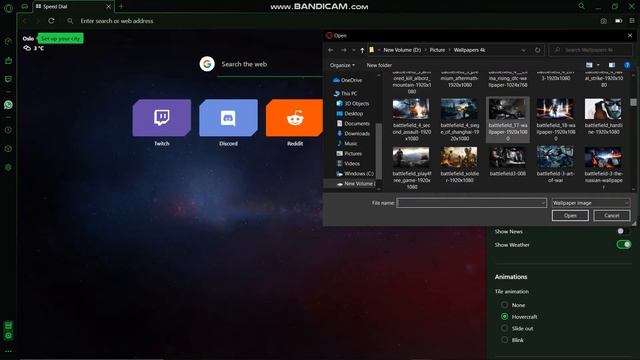Click Search Wallpapers 4k field

tap(591, 50)
